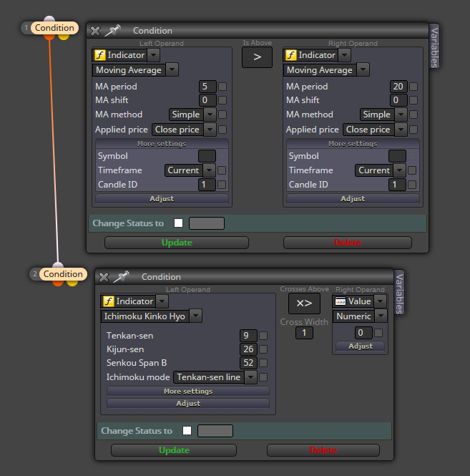Viewport: 470px width, 476px height.
Task: Open right Applied price Close price dropdown
Action: coord(401,130)
